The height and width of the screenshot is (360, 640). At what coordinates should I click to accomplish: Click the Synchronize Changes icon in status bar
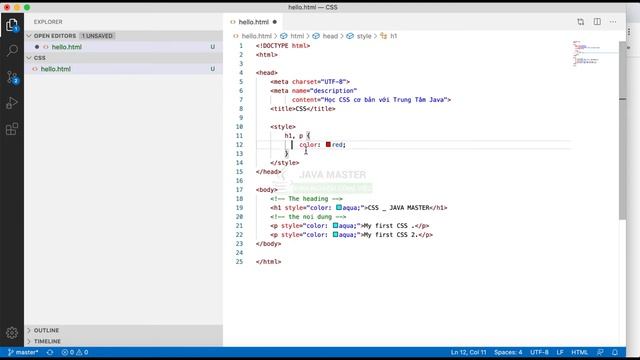[50, 352]
